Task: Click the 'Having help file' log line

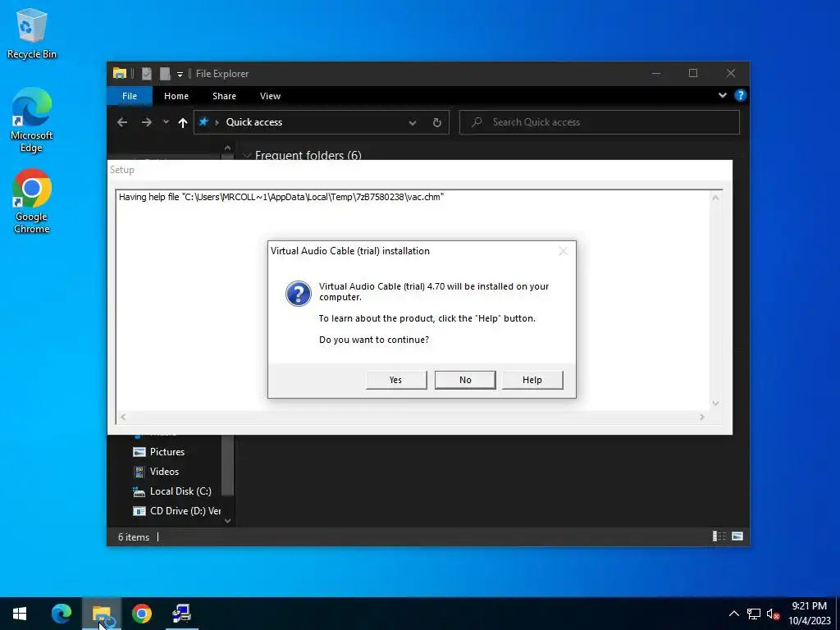Action: click(281, 197)
